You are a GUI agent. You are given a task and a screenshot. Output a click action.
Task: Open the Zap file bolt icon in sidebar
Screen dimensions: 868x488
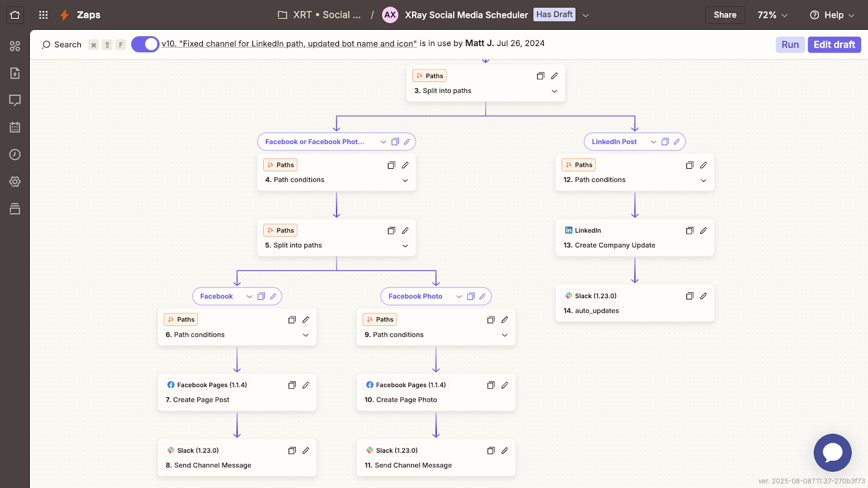[x=15, y=73]
